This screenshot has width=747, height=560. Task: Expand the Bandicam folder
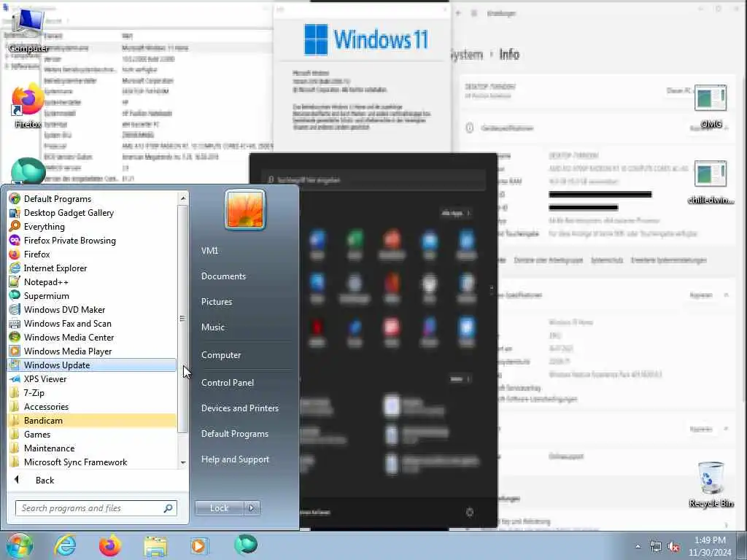(x=92, y=421)
